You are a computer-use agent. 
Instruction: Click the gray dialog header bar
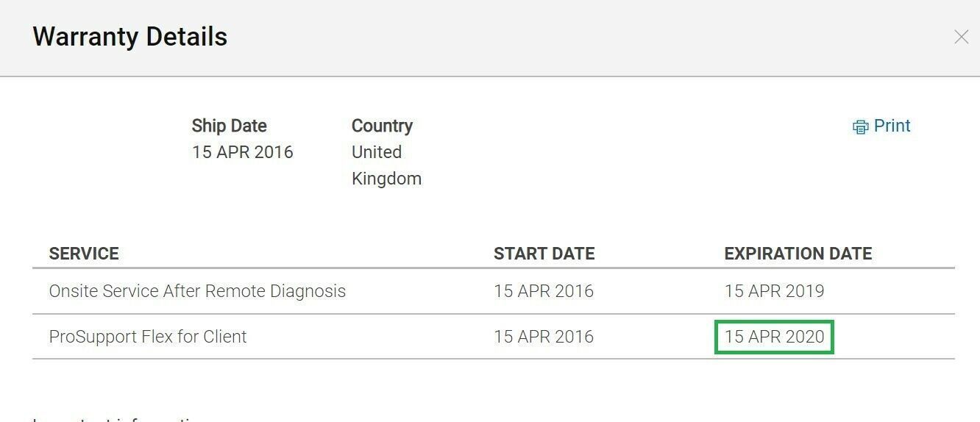click(490, 37)
